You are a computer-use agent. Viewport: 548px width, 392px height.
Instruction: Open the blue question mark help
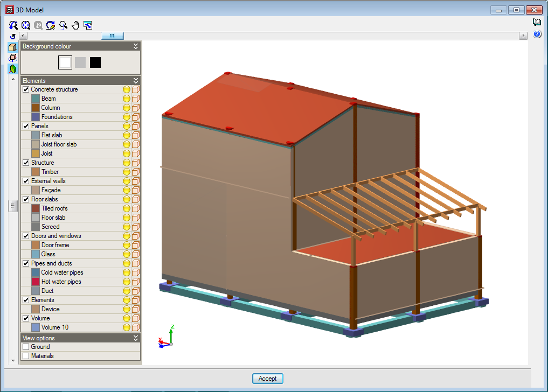pyautogui.click(x=537, y=34)
